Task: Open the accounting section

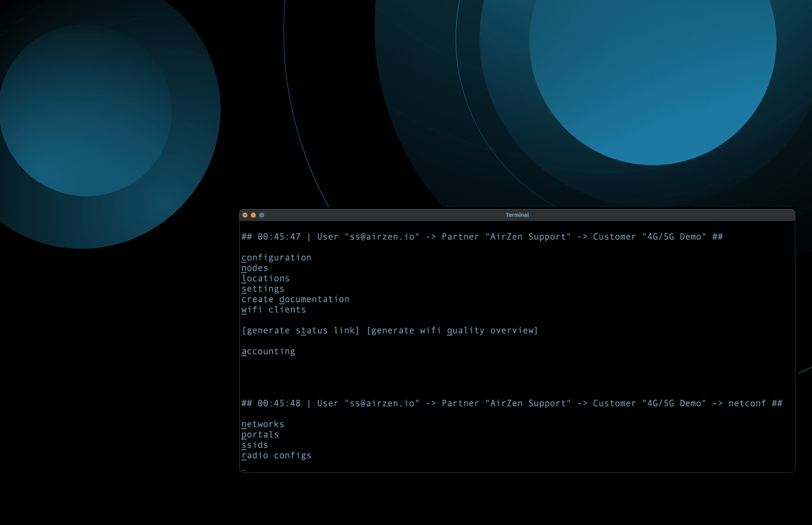Action: 268,351
